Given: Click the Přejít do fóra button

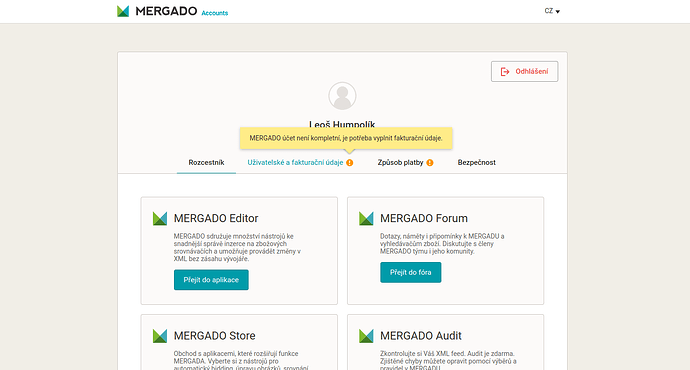Looking at the screenshot, I should coord(411,272).
